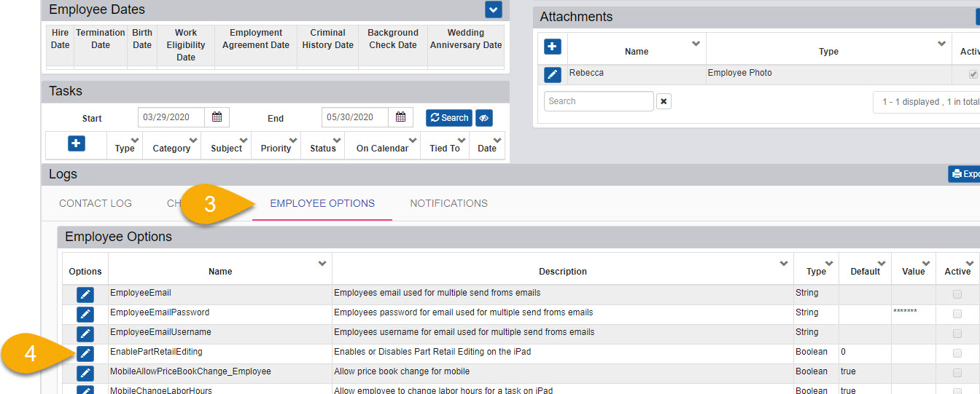The image size is (980, 394).
Task: Click the attachments Search input field
Action: pyautogui.click(x=599, y=101)
